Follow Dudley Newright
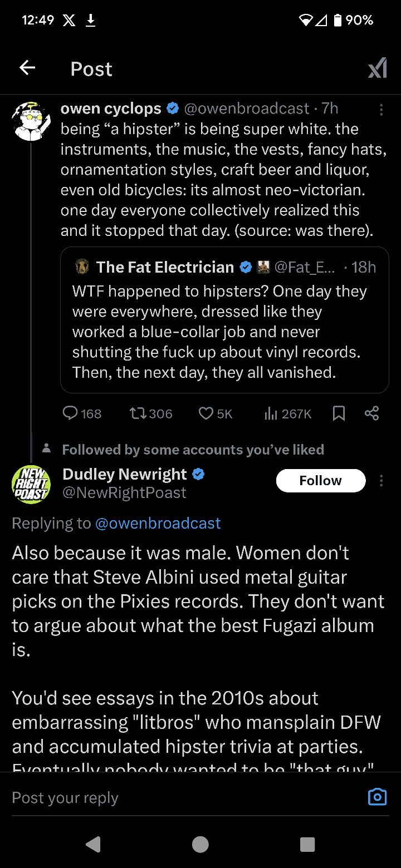The image size is (401, 868). (x=320, y=481)
